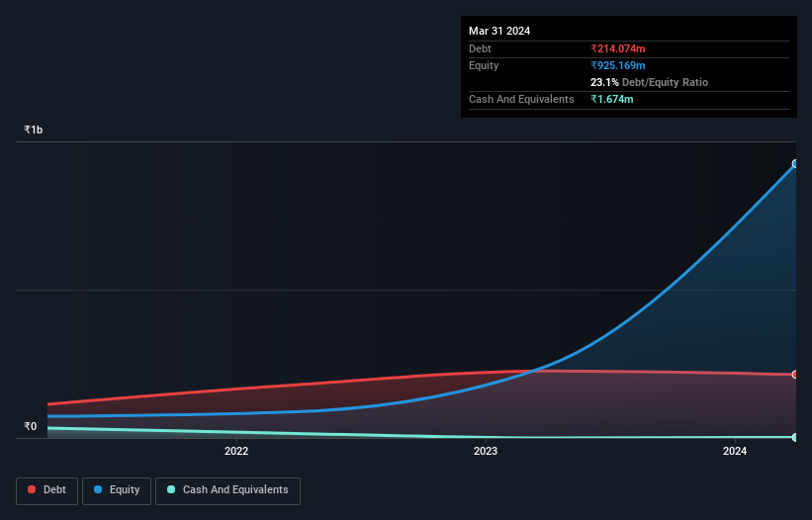Click the Debt label in tooltip
Viewport: 812px width, 520px height.
coord(480,48)
